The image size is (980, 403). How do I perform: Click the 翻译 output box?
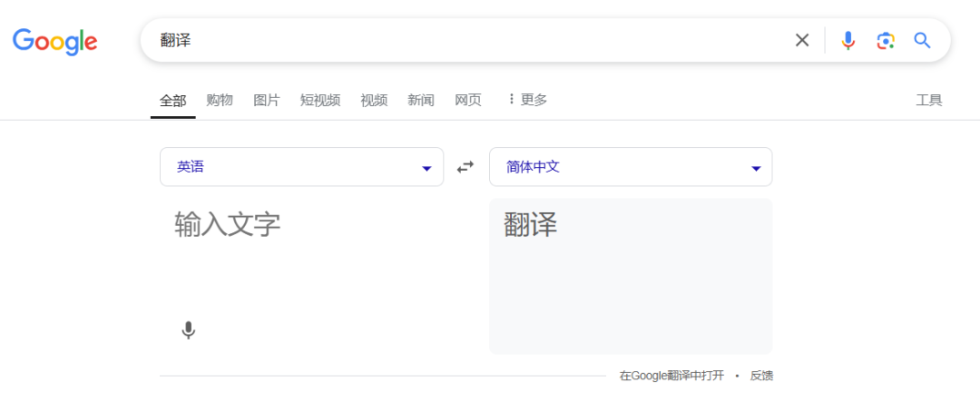(x=631, y=276)
